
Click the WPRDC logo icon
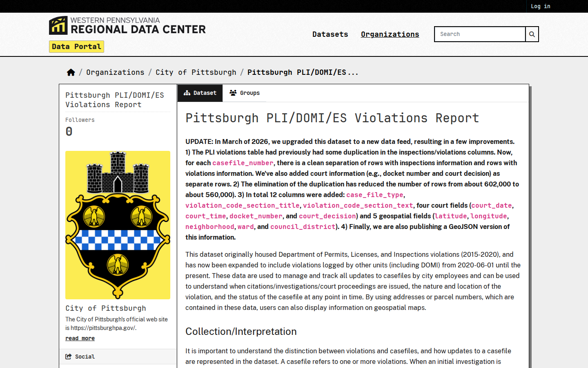point(58,25)
